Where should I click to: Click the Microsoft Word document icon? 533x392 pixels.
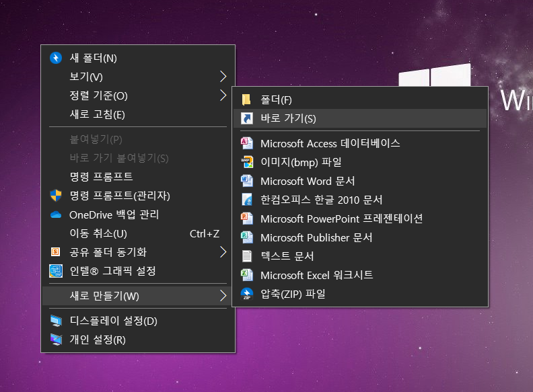click(x=247, y=181)
